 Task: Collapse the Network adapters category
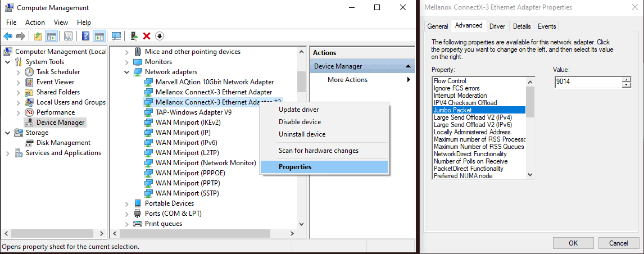pyautogui.click(x=127, y=72)
